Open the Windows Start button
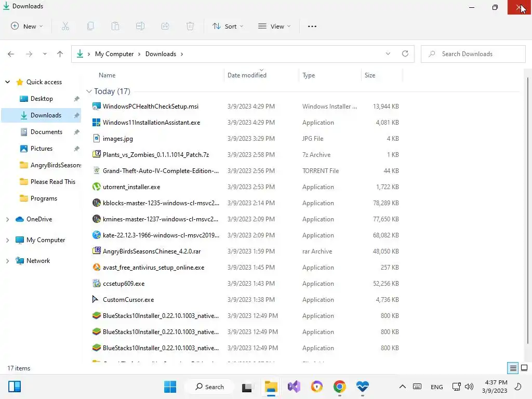 (170, 387)
